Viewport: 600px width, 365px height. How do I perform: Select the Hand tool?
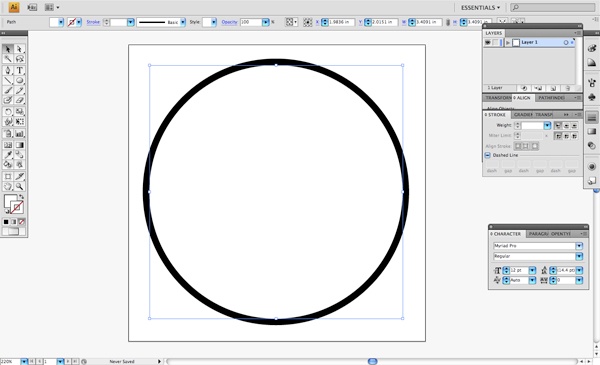pos(8,187)
